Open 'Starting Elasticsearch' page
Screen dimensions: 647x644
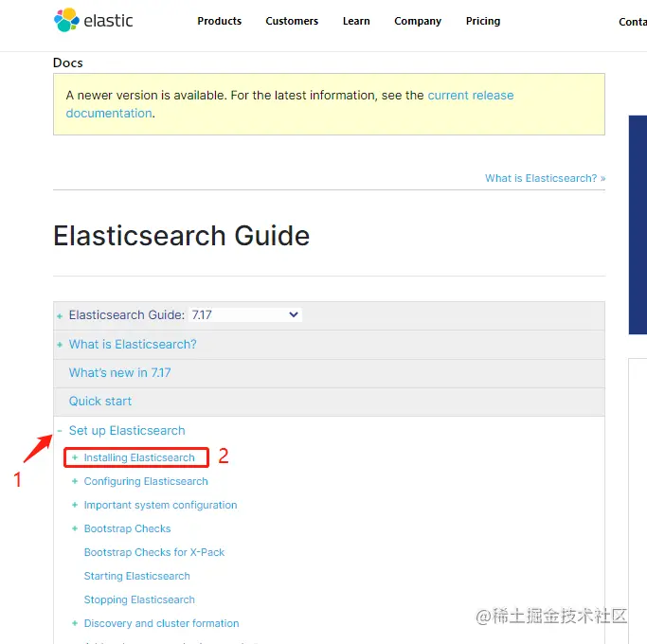137,576
